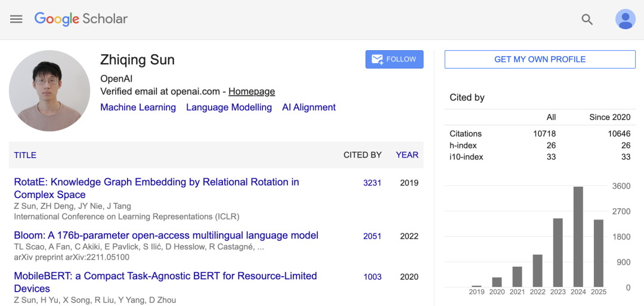
Task: Click the 2019 year of RotatE
Action: click(x=410, y=183)
